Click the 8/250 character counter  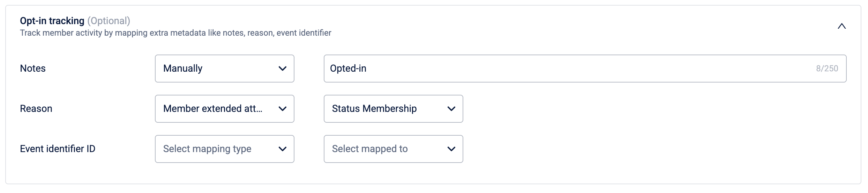(x=827, y=69)
